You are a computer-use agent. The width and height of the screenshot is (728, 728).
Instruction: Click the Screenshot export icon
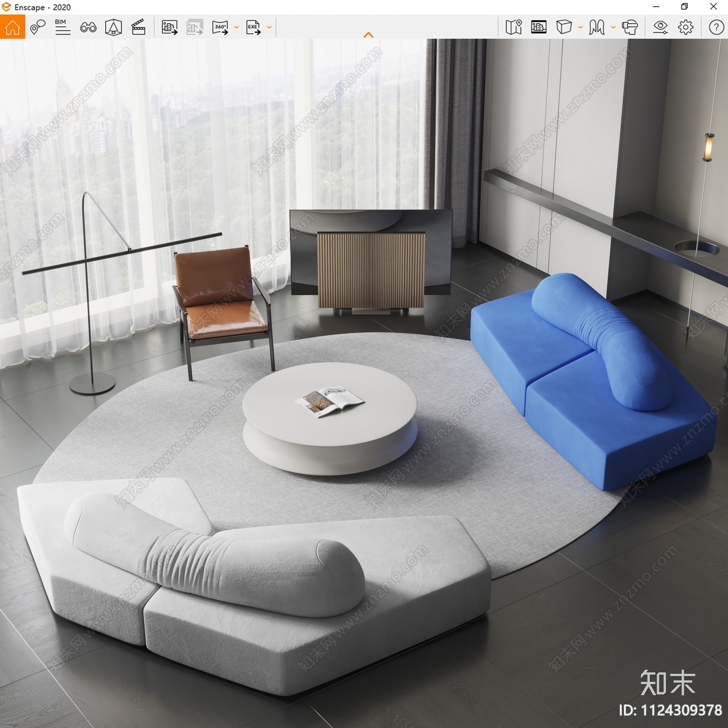pyautogui.click(x=169, y=27)
